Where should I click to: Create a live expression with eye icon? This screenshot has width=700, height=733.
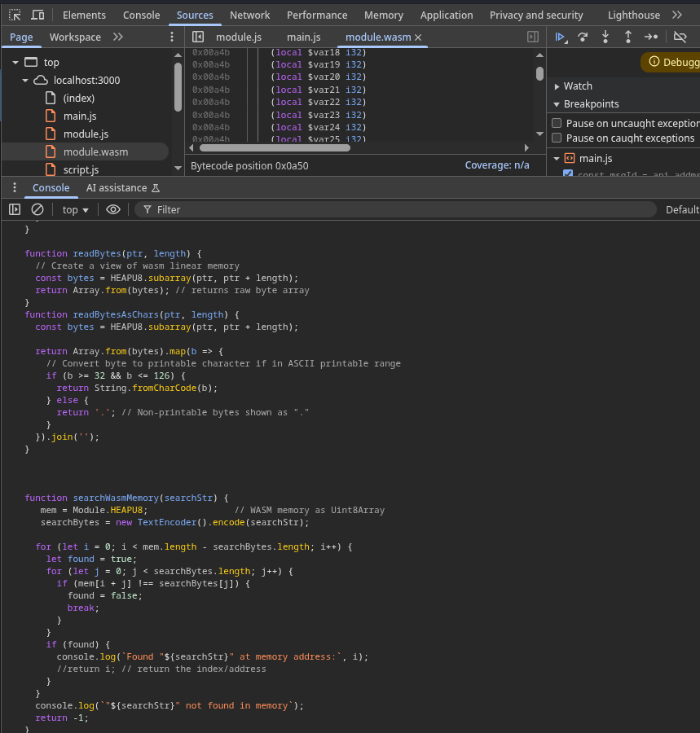pos(112,209)
